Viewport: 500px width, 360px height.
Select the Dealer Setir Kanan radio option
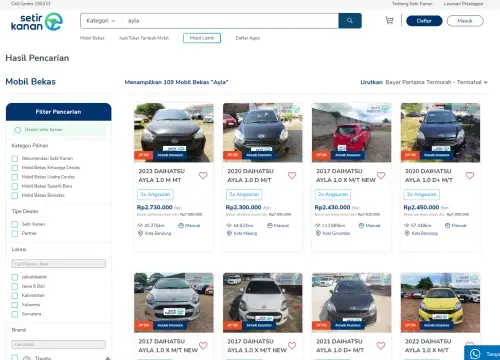tap(18, 130)
